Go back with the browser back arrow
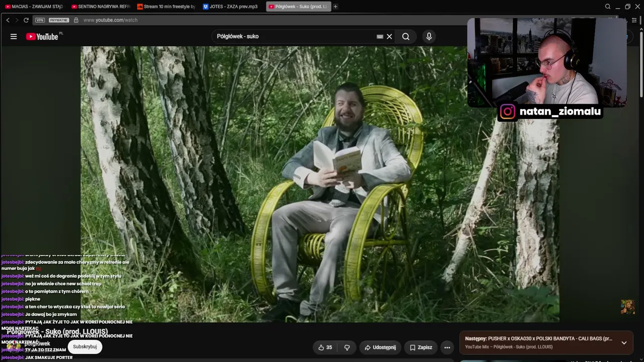Viewport: 644px width, 362px height. click(x=8, y=20)
